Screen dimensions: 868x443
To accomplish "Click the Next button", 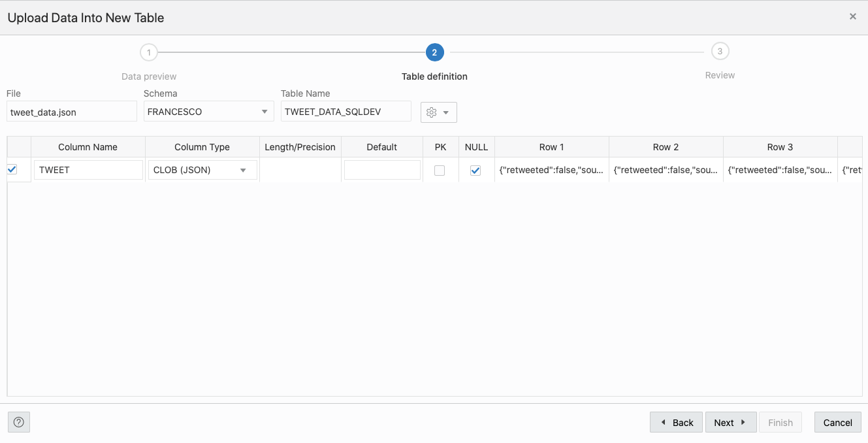I will (x=731, y=423).
